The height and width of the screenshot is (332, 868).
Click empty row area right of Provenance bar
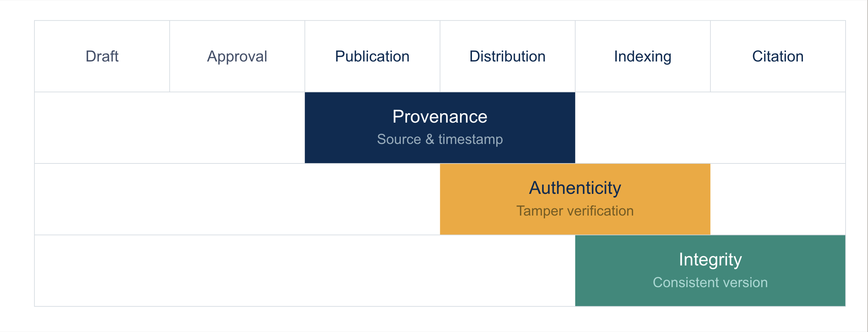[710, 128]
